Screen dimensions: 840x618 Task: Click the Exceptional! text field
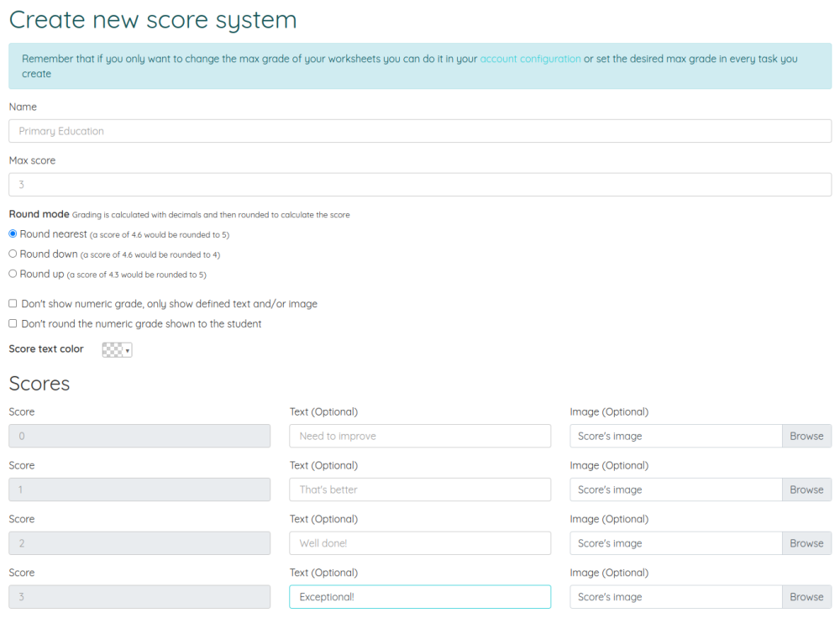(x=420, y=596)
